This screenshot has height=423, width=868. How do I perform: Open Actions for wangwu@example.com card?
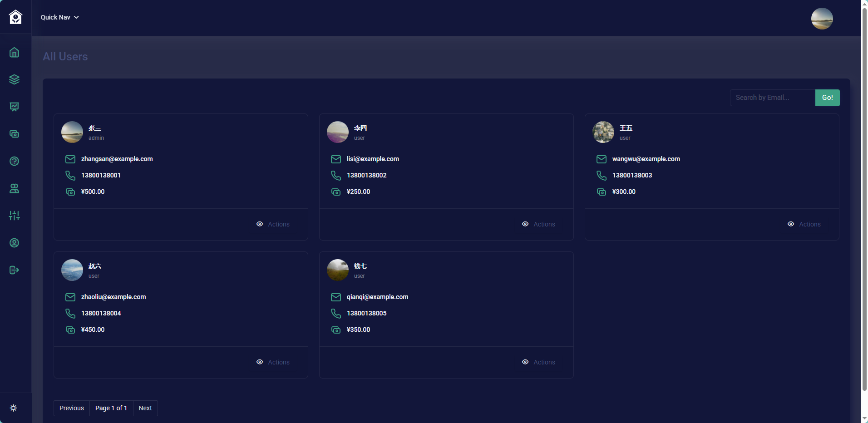click(804, 224)
